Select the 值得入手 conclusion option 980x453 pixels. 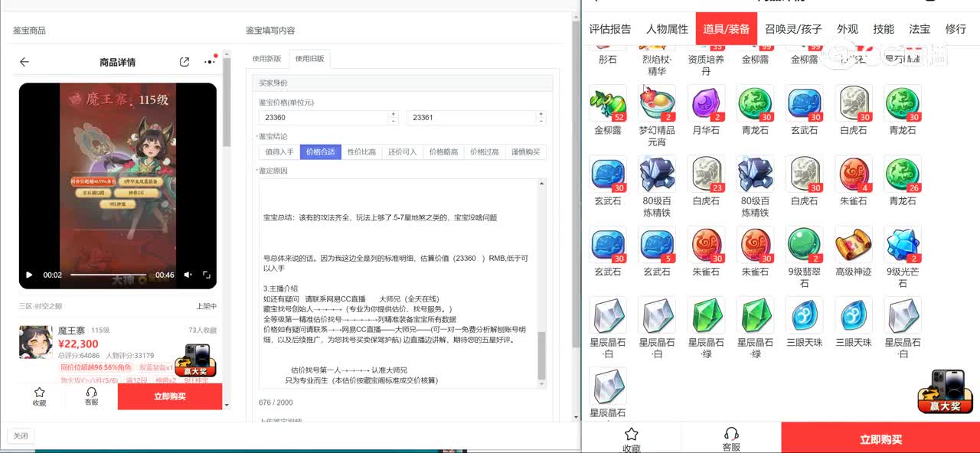click(x=279, y=152)
